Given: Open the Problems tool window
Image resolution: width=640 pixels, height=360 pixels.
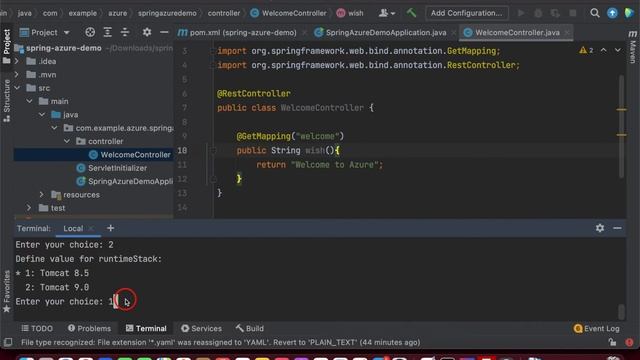Looking at the screenshot, I should [89, 328].
